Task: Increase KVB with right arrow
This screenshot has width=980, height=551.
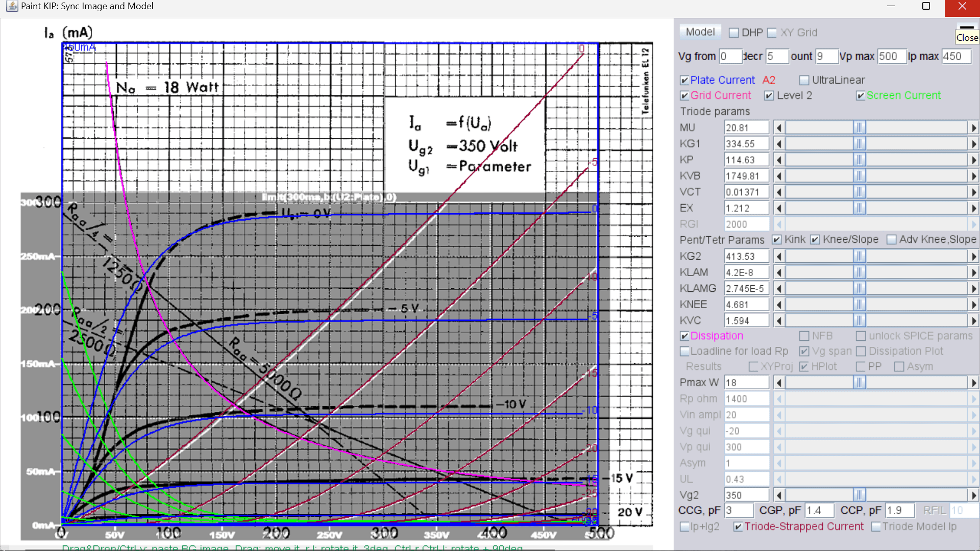Action: pyautogui.click(x=973, y=176)
